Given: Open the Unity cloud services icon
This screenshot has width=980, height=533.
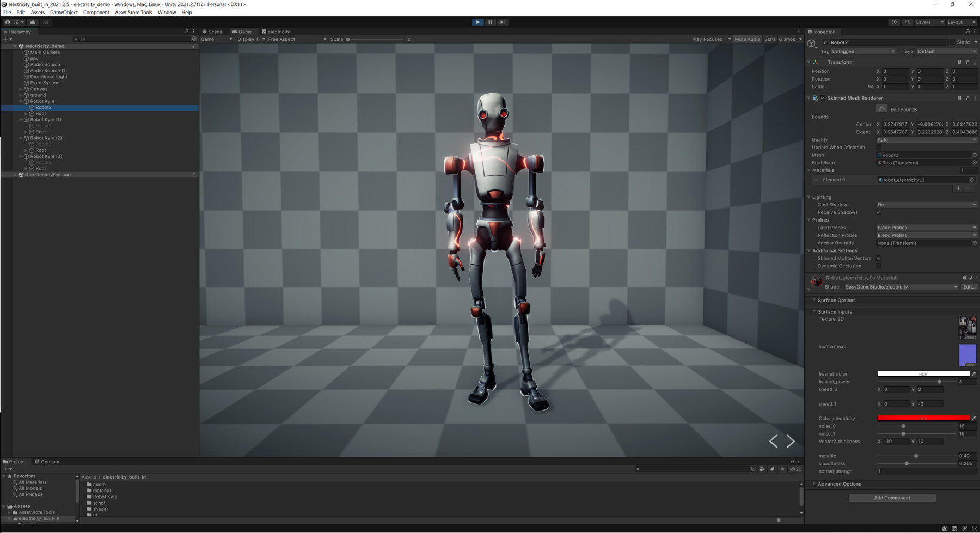Looking at the screenshot, I should click(x=33, y=22).
